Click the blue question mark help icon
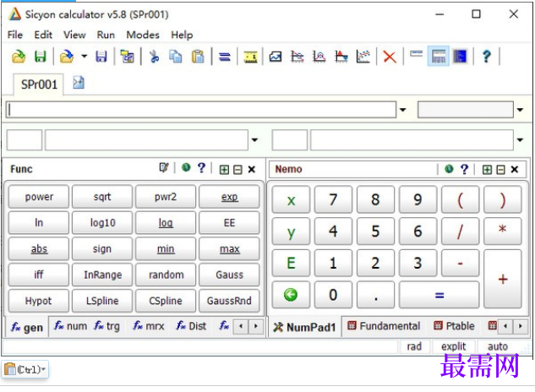This screenshot has width=535, height=392. tap(487, 57)
